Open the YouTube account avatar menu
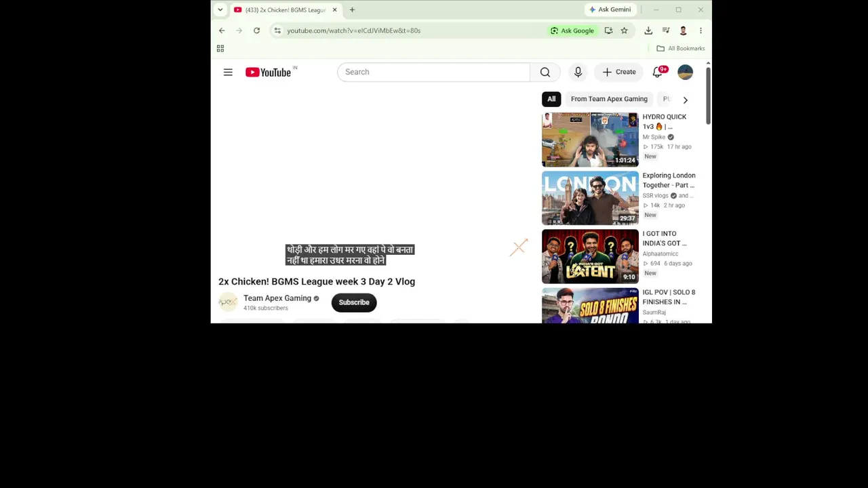This screenshot has height=488, width=868. point(686,72)
